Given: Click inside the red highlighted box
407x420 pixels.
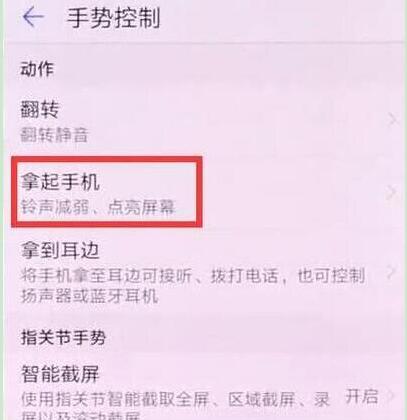Looking at the screenshot, I should coord(107,192).
